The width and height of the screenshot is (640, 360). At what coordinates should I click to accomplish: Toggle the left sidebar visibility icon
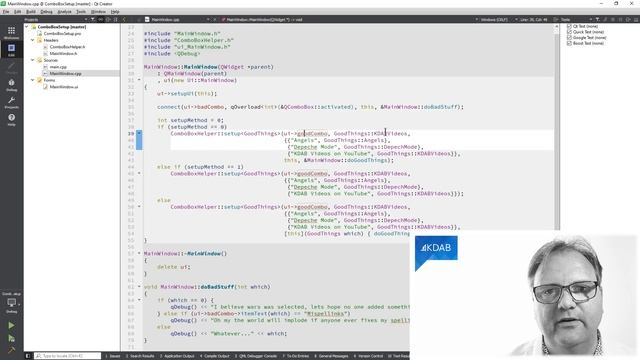(x=28, y=356)
